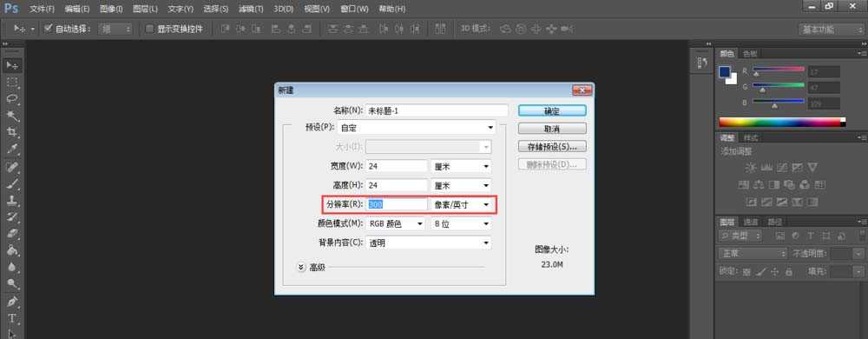This screenshot has width=868, height=339.
Task: Switch to the 色板 tab
Action: 750,54
